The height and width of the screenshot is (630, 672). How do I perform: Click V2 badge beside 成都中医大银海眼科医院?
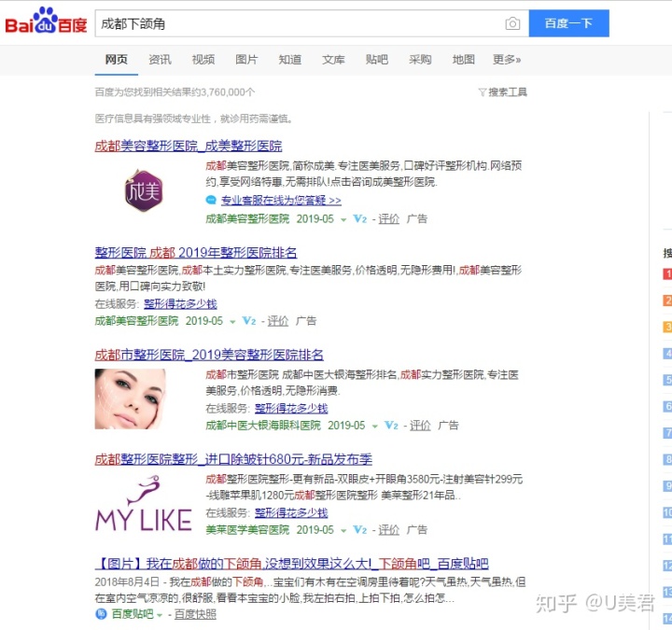point(391,426)
